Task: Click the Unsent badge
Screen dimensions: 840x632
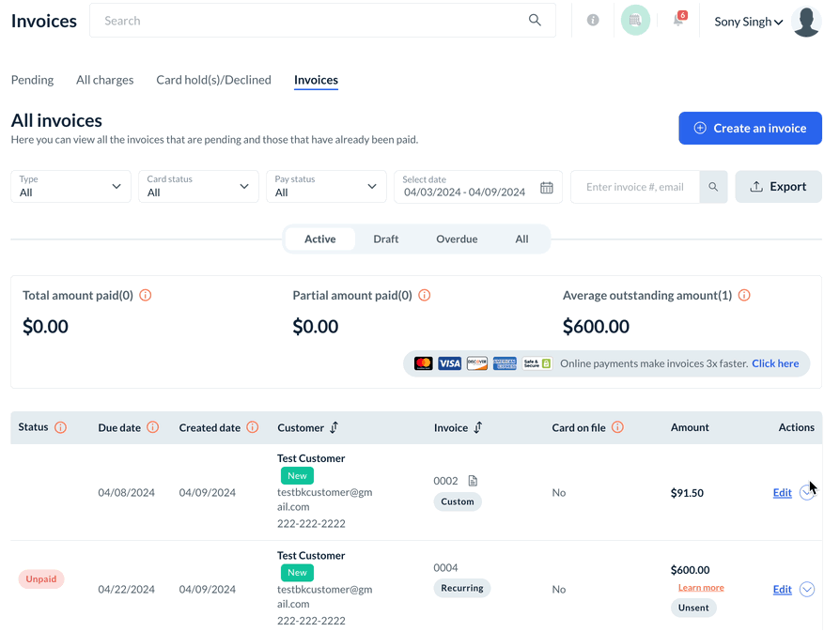Action: pyautogui.click(x=693, y=608)
